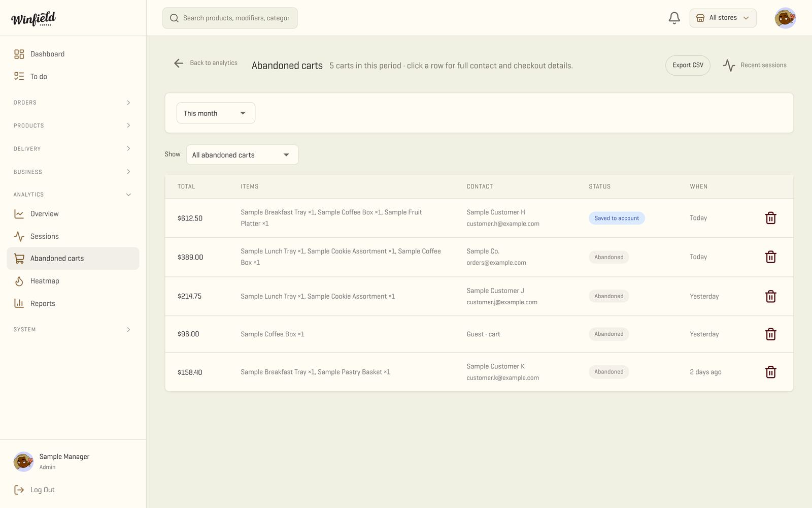Click the TOTAL column header

click(x=186, y=187)
